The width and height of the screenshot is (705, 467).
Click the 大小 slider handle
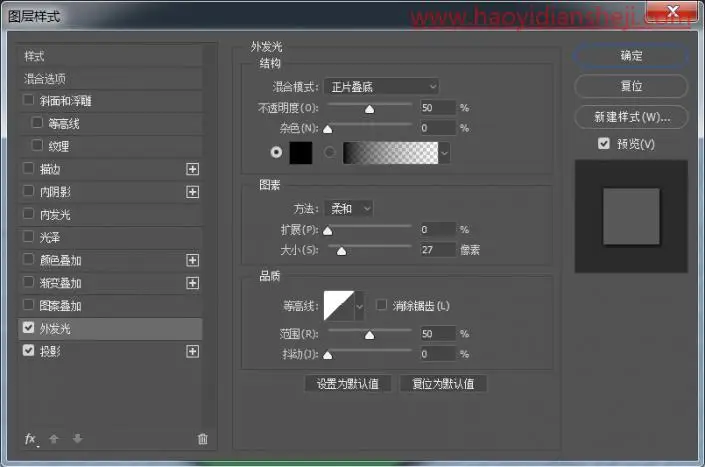click(342, 251)
